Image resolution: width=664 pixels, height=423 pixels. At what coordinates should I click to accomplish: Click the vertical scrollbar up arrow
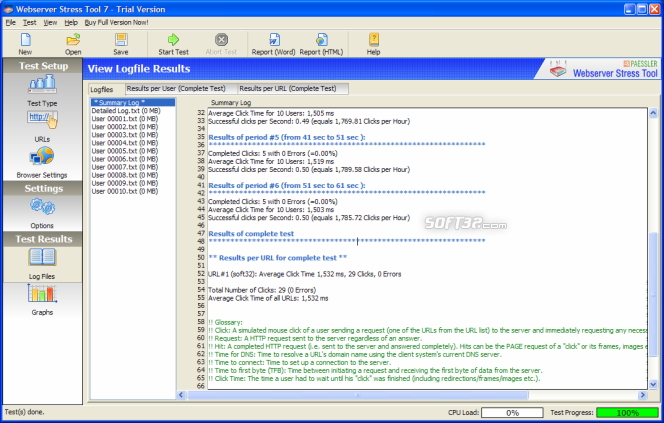[653, 113]
